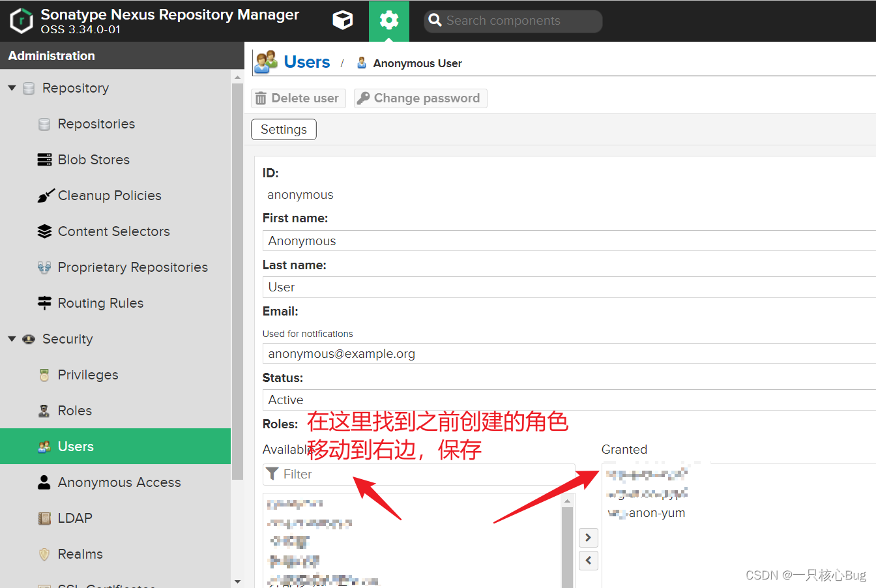
Task: Select the Settings tab
Action: click(x=284, y=129)
